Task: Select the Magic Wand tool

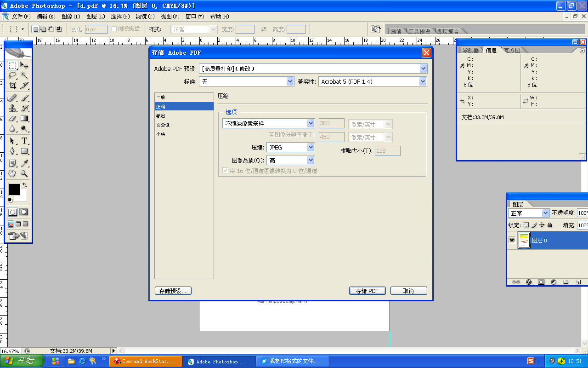Action: (x=24, y=75)
